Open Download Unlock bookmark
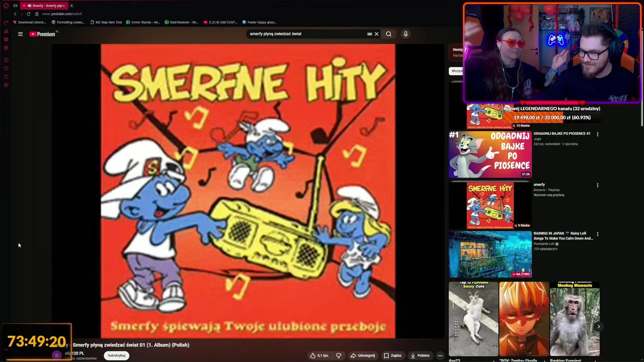Viewport: 644px width, 362px height. point(29,22)
